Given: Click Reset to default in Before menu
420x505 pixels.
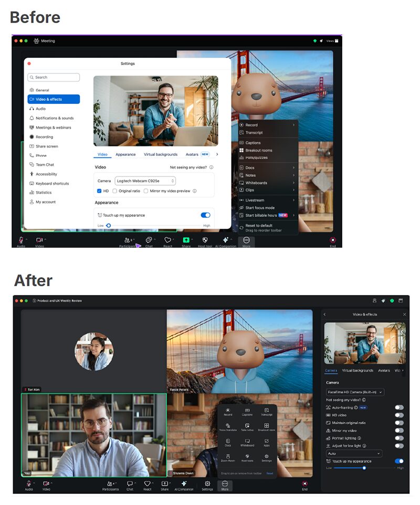Looking at the screenshot, I should 259,226.
